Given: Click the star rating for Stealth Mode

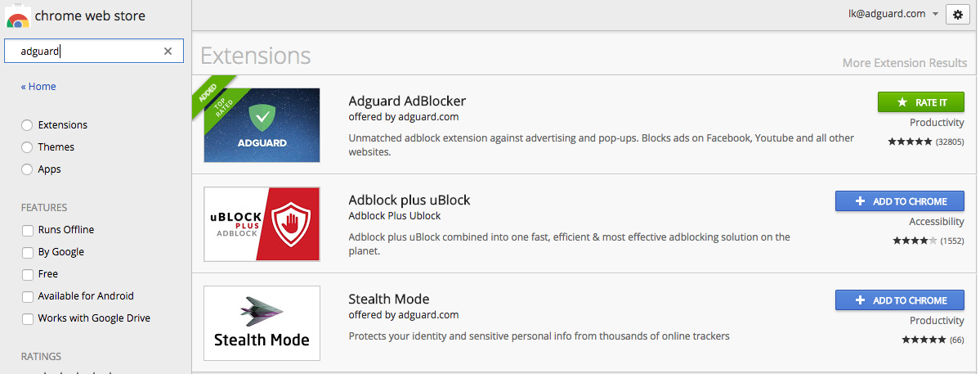Looking at the screenshot, I should tap(924, 340).
